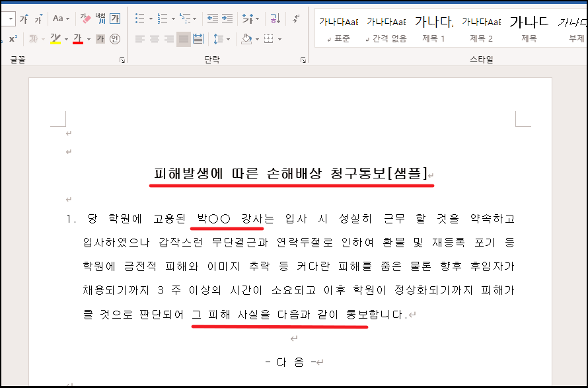Screen dimensions: 588x388
Task: Toggle character border on text
Action: coord(115,19)
